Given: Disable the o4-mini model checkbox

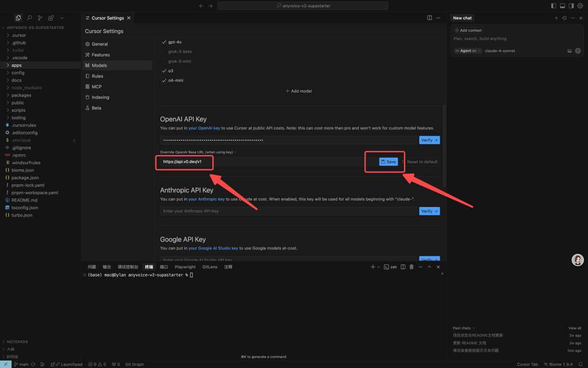Looking at the screenshot, I should tap(164, 80).
